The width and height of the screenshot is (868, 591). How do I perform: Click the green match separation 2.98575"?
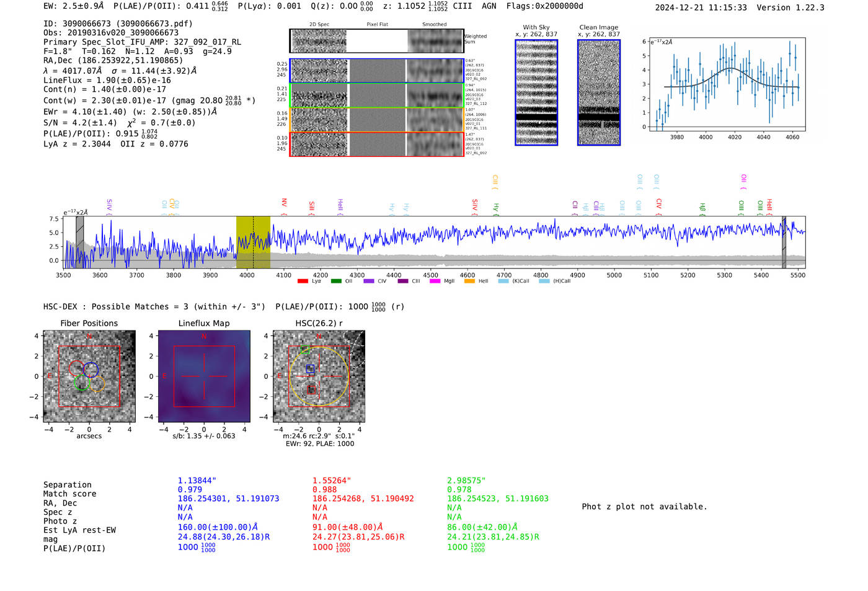pyautogui.click(x=466, y=481)
